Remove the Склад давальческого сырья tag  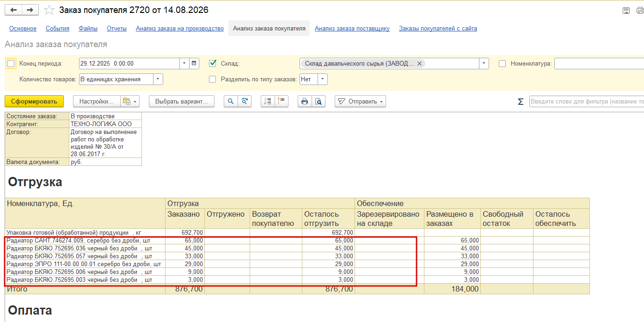pos(419,64)
